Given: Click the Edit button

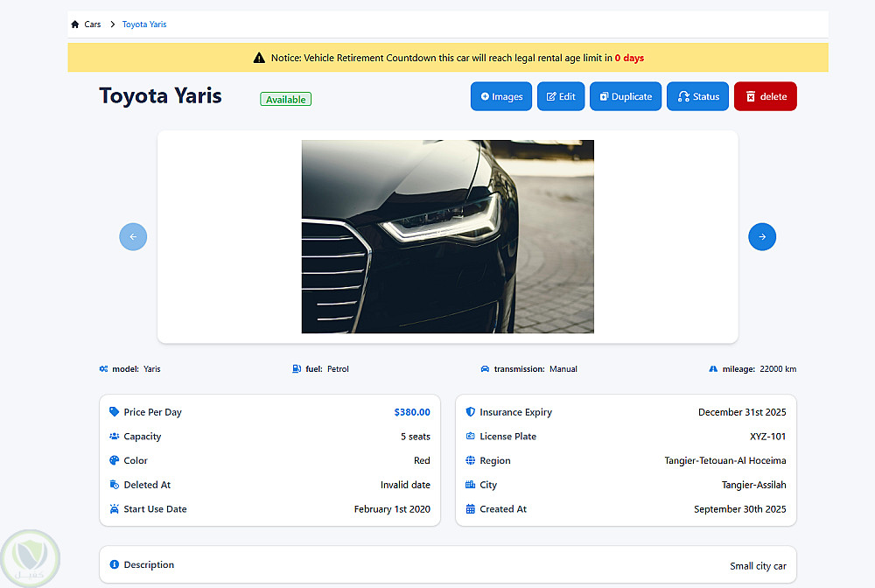Looking at the screenshot, I should [x=561, y=96].
